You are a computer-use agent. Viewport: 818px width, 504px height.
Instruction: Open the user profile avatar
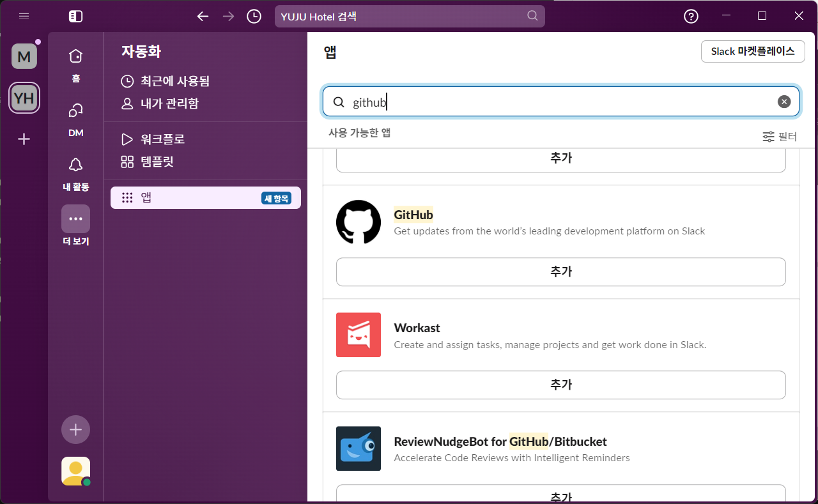(x=75, y=471)
